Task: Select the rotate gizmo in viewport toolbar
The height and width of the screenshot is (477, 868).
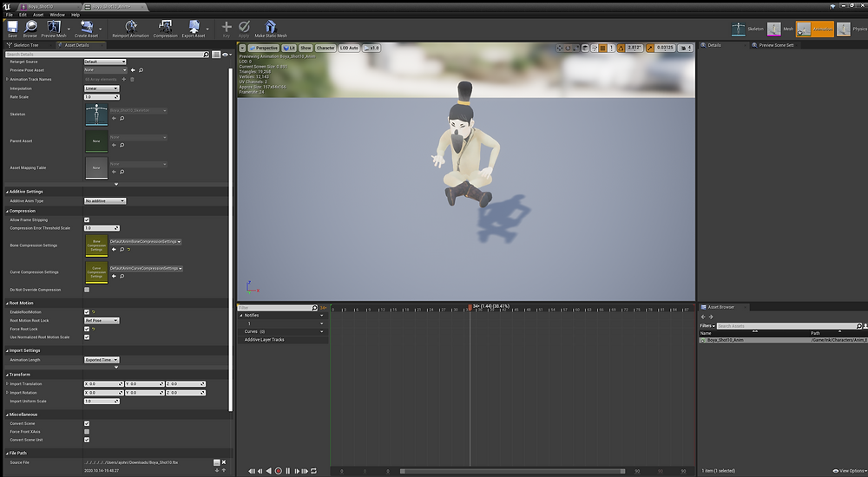Action: point(568,49)
